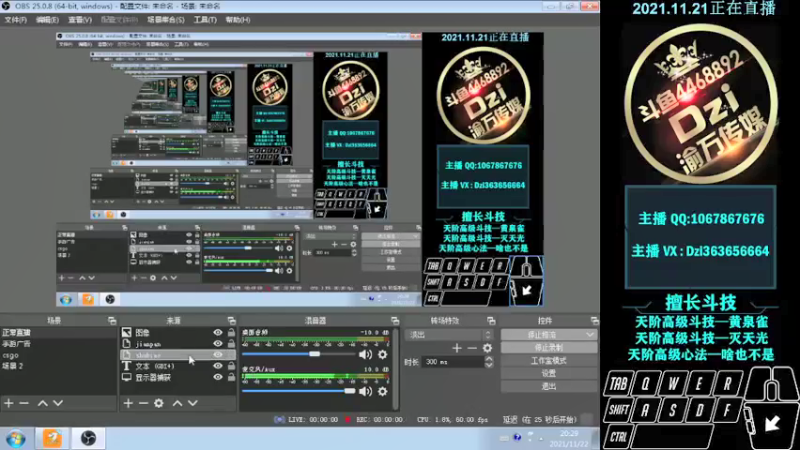Decrease the 时长 duration with the down arrow

489,365
